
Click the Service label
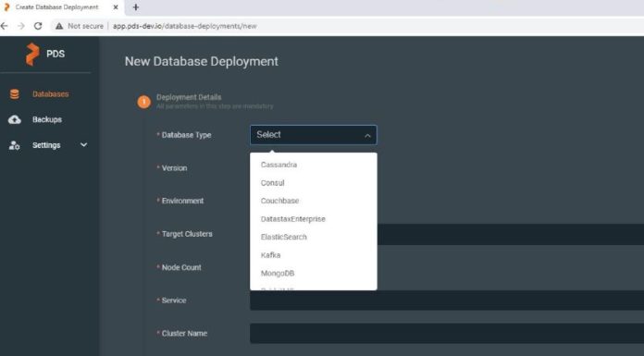[174, 301]
